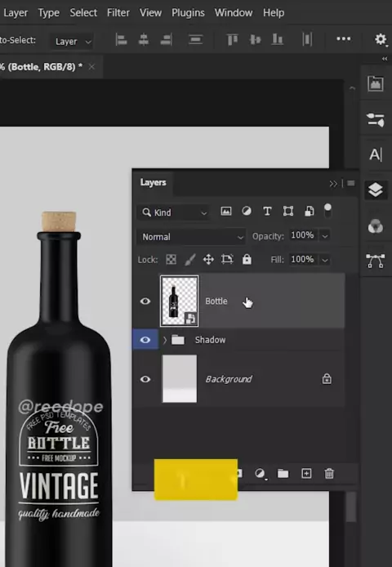This screenshot has height=567, width=392.
Task: Add a new adjustment layer icon
Action: click(x=260, y=473)
